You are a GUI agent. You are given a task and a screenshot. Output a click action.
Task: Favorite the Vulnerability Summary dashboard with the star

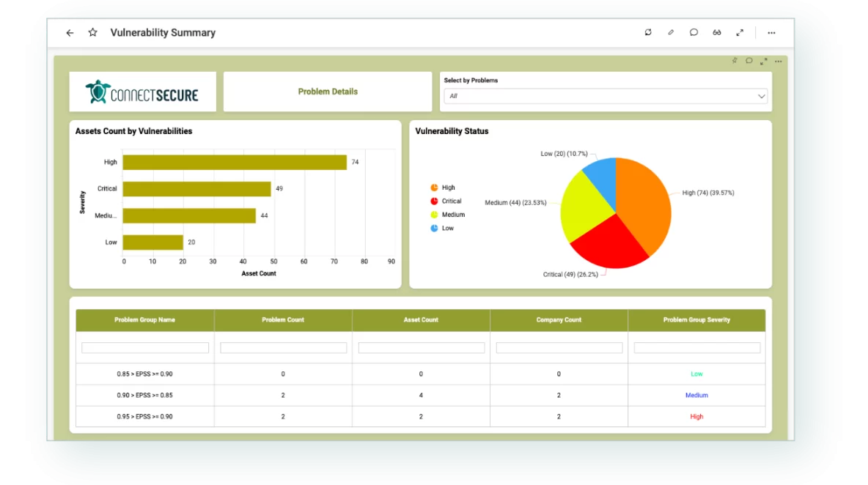point(92,33)
